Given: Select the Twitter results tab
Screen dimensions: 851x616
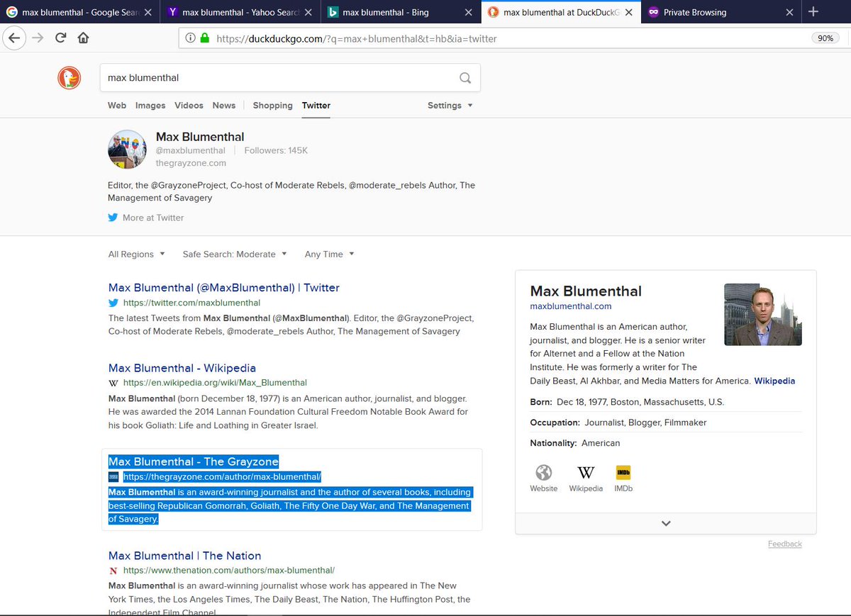Looking at the screenshot, I should tap(316, 106).
